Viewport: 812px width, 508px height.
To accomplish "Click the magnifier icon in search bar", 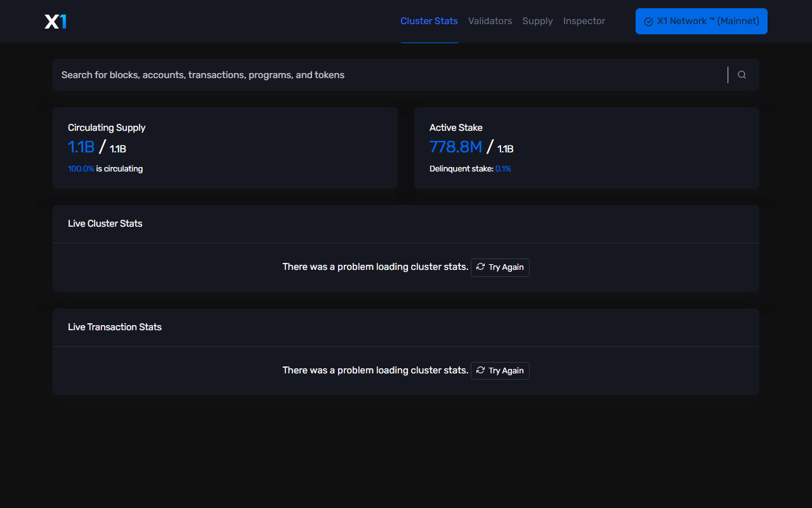I will point(742,75).
